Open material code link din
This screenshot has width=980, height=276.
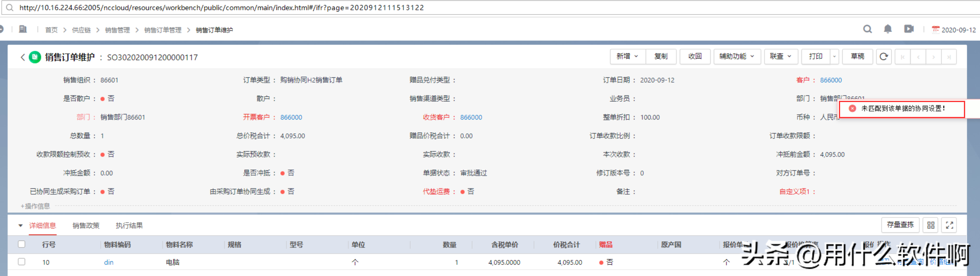click(x=109, y=262)
